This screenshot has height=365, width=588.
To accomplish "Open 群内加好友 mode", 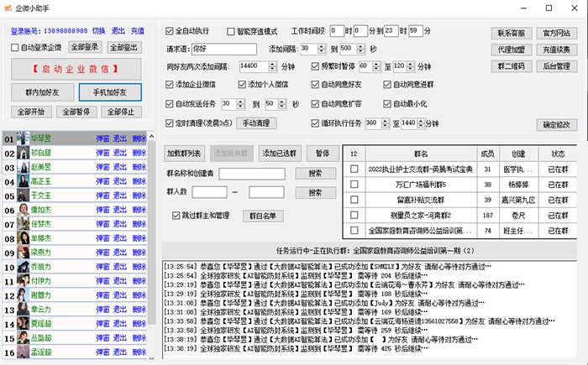I will point(42,92).
